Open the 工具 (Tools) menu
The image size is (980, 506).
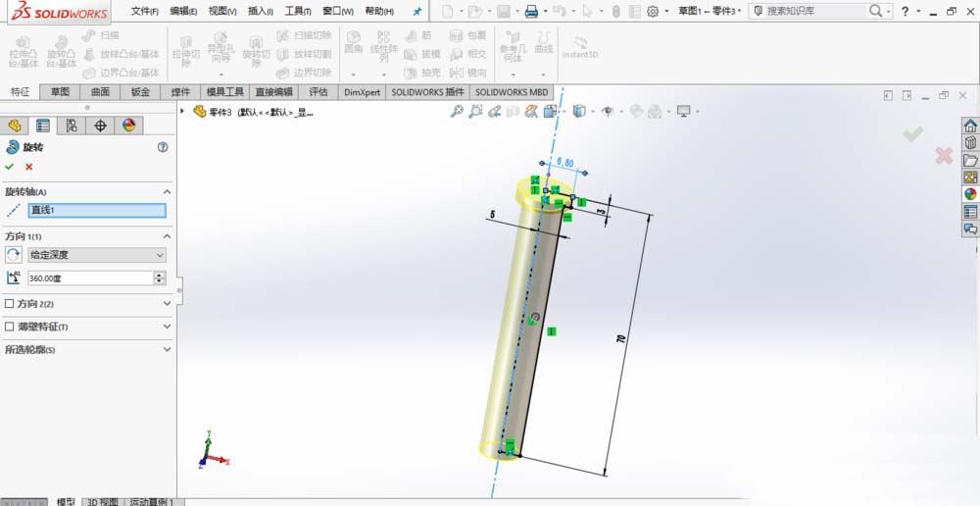[x=298, y=11]
